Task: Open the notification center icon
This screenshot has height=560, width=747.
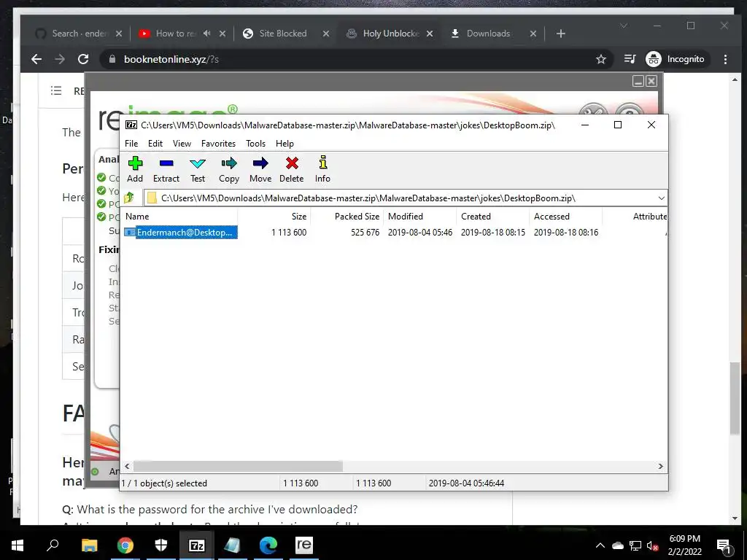Action: pyautogui.click(x=724, y=545)
